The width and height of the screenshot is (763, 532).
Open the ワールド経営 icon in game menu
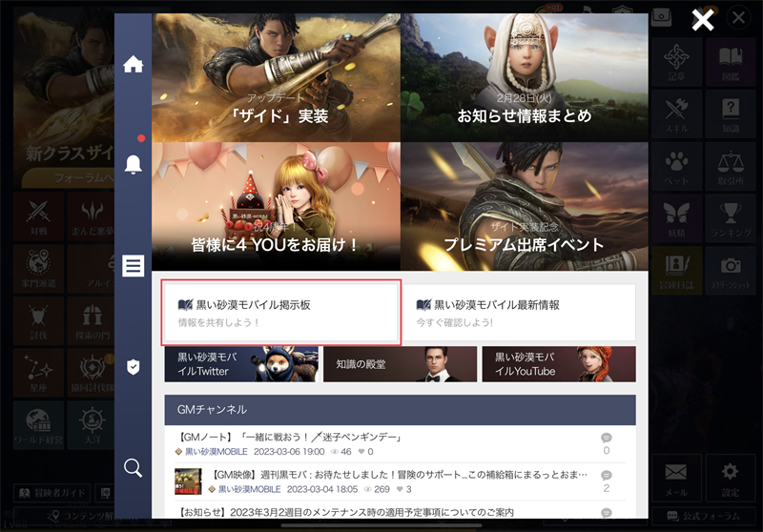(38, 425)
